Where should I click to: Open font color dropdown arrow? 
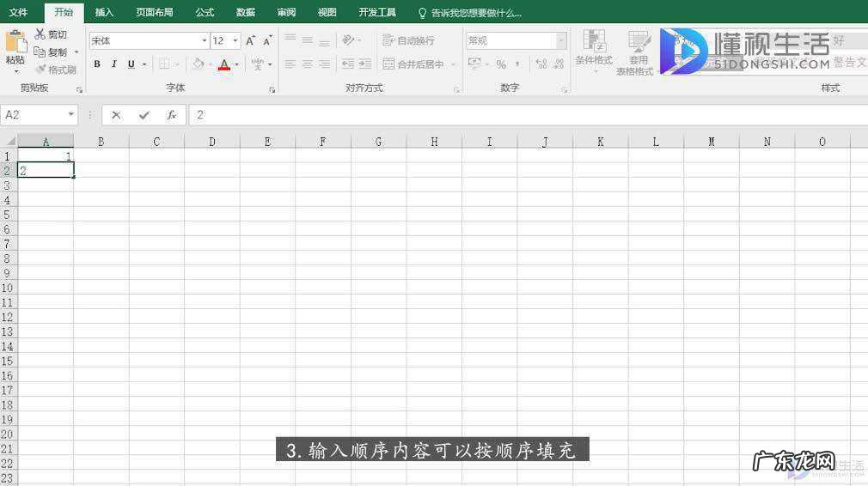(x=237, y=64)
